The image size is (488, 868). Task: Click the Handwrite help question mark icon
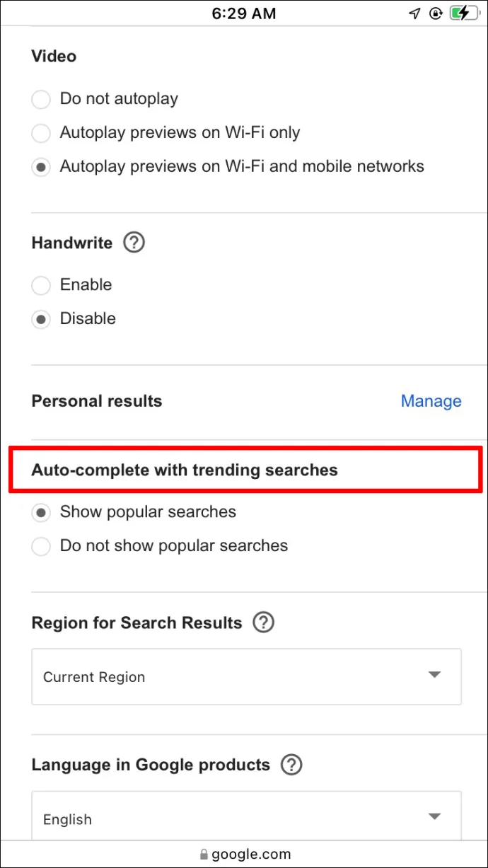tap(134, 243)
